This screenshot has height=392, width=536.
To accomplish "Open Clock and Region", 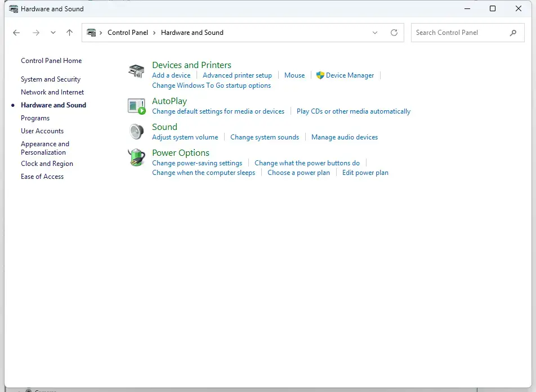I will 47,164.
